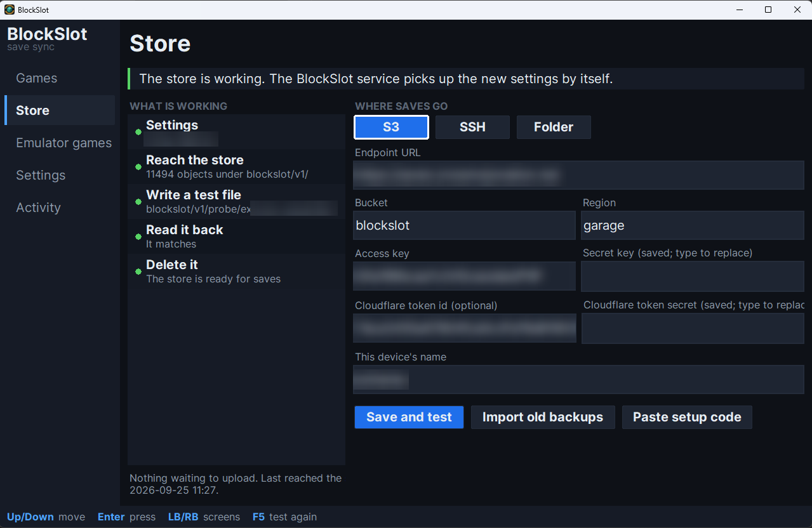Choose SSH as save destination

[472, 127]
